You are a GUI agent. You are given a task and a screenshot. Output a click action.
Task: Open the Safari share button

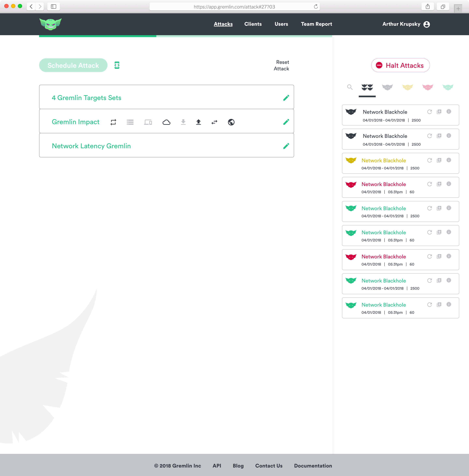click(428, 6)
